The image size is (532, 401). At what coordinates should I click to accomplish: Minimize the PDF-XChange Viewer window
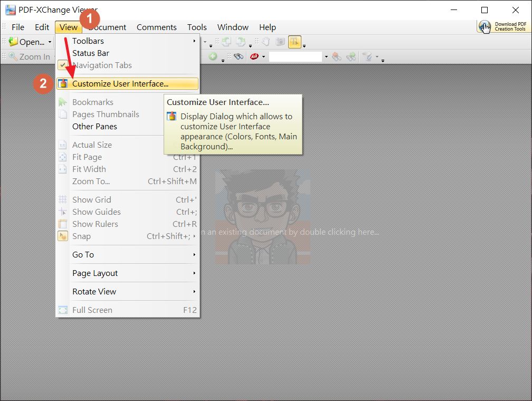(x=454, y=10)
